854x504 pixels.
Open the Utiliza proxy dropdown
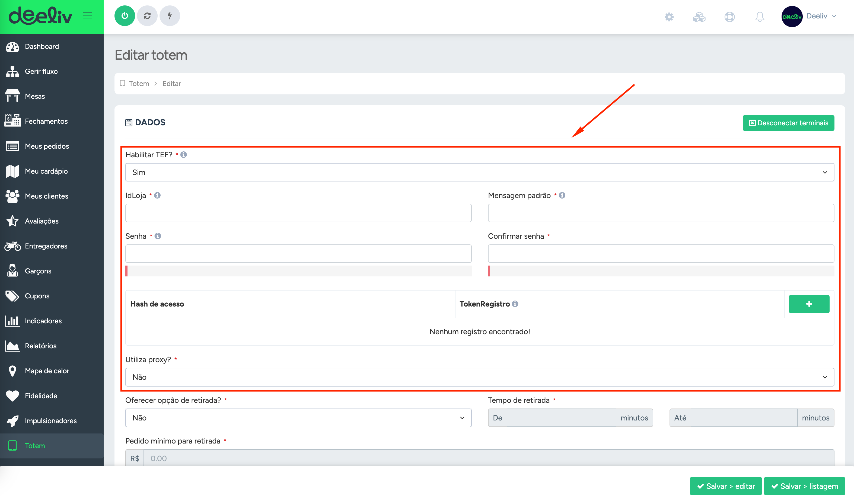(x=479, y=377)
